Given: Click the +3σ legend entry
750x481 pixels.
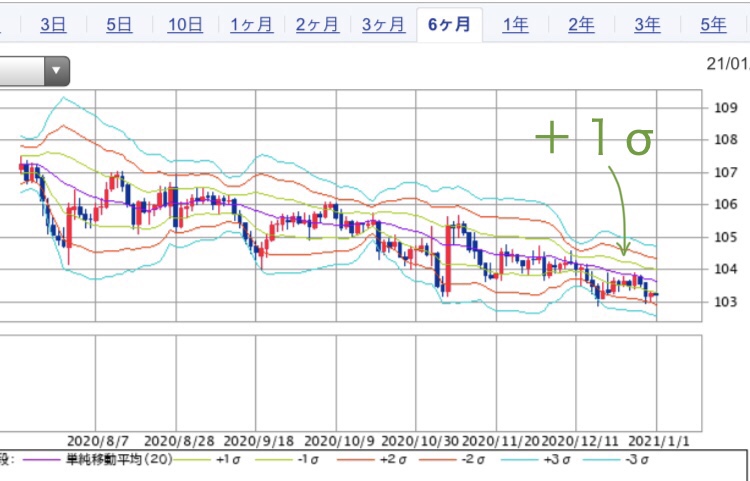Looking at the screenshot, I should click(557, 460).
